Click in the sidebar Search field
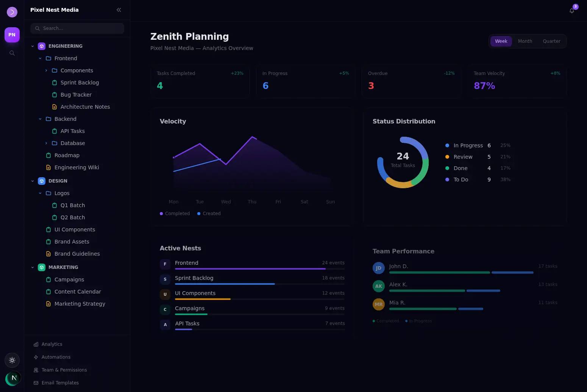 click(77, 28)
